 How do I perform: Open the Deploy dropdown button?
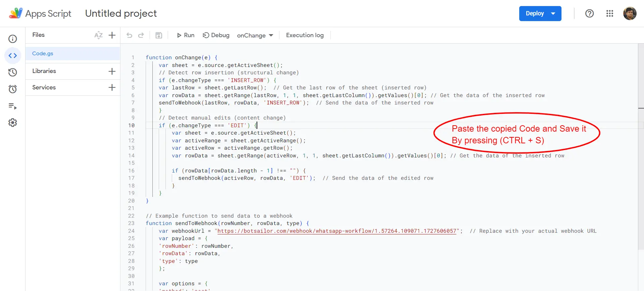click(x=540, y=14)
